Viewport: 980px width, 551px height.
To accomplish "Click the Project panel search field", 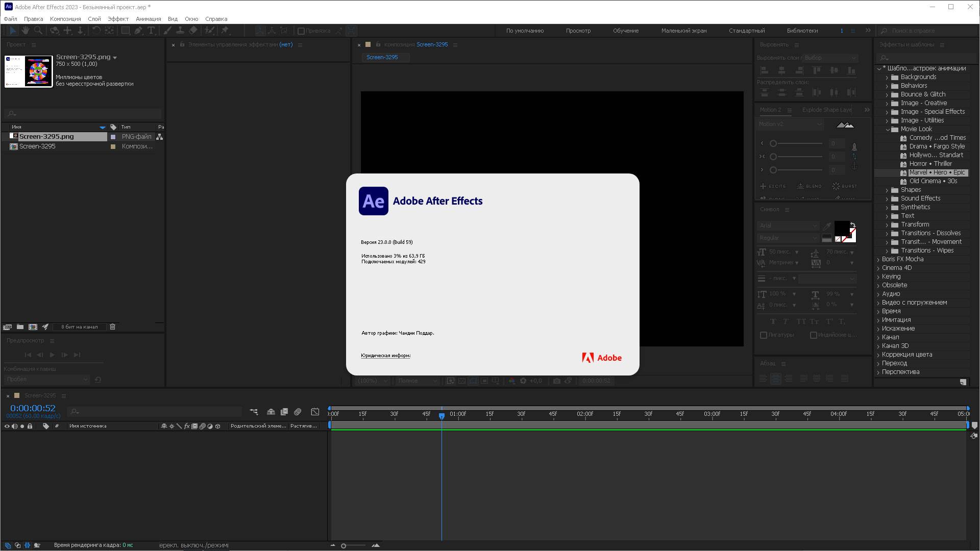I will click(x=83, y=114).
